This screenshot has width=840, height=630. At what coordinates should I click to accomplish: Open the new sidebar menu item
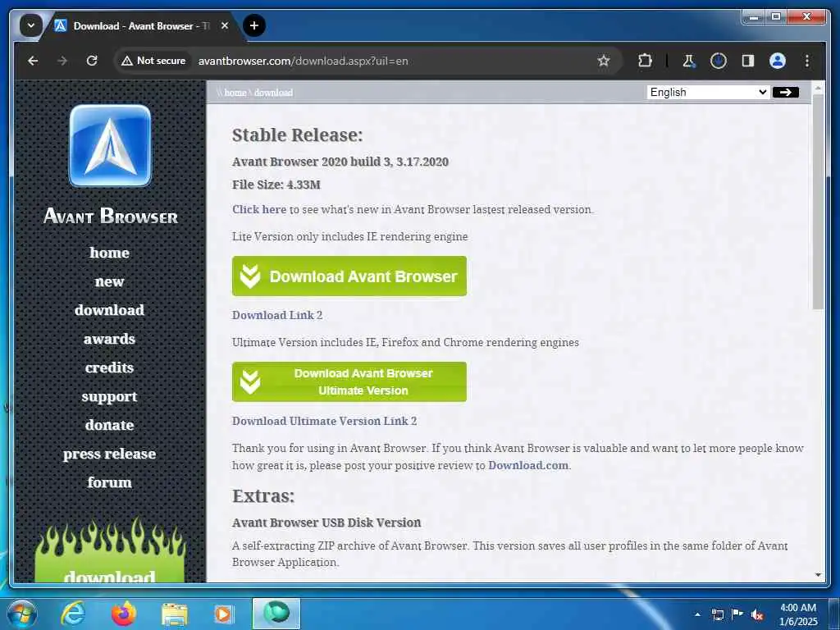pos(109,281)
